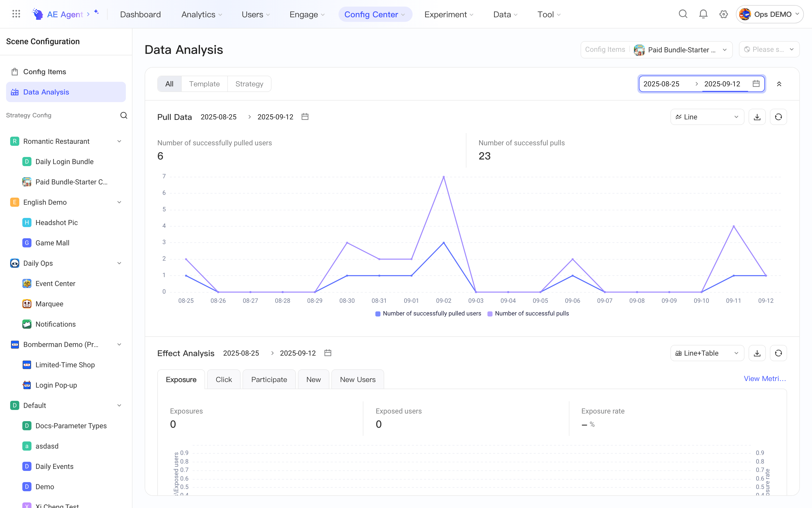Go to Dashboard

click(140, 14)
